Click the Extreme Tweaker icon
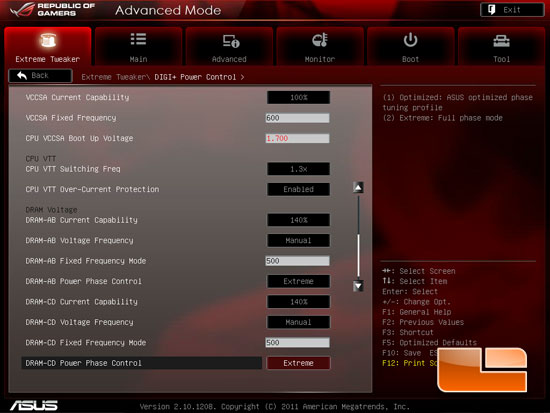The image size is (550, 413). (x=48, y=40)
